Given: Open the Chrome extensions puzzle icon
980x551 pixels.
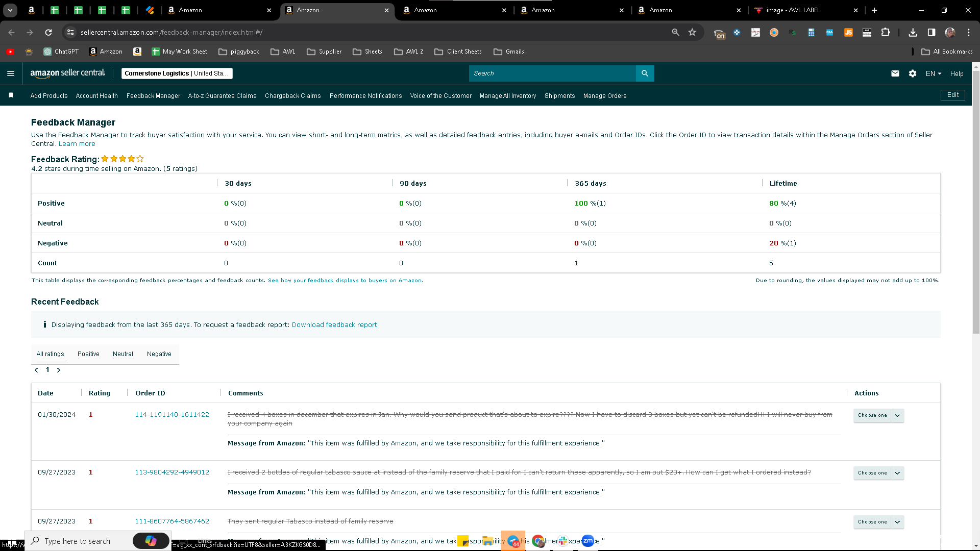Looking at the screenshot, I should click(886, 32).
